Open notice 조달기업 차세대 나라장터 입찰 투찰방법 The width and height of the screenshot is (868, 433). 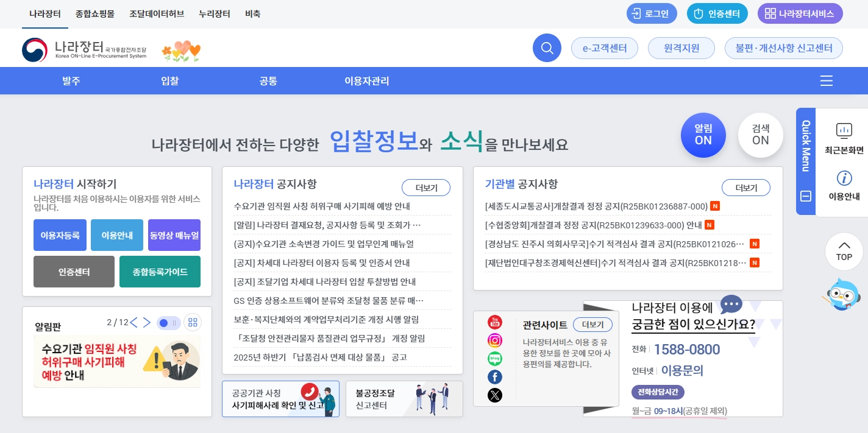[x=325, y=281]
